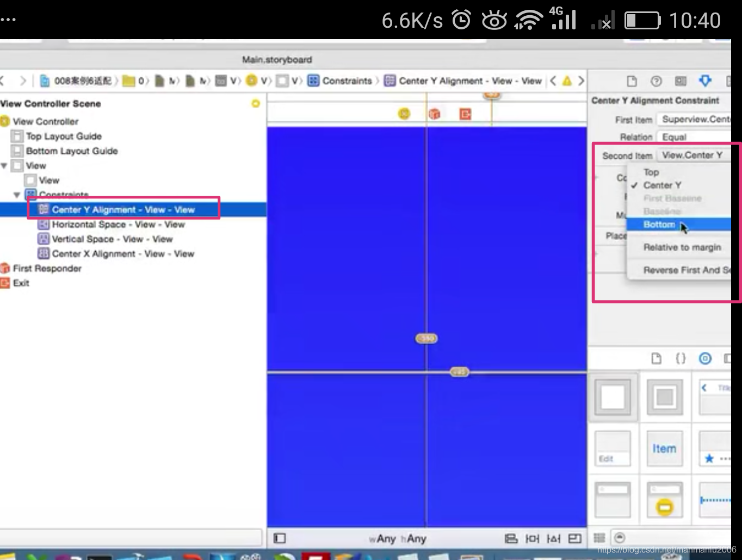Navigate forward in jump bar history
742x560 pixels.
(x=23, y=81)
